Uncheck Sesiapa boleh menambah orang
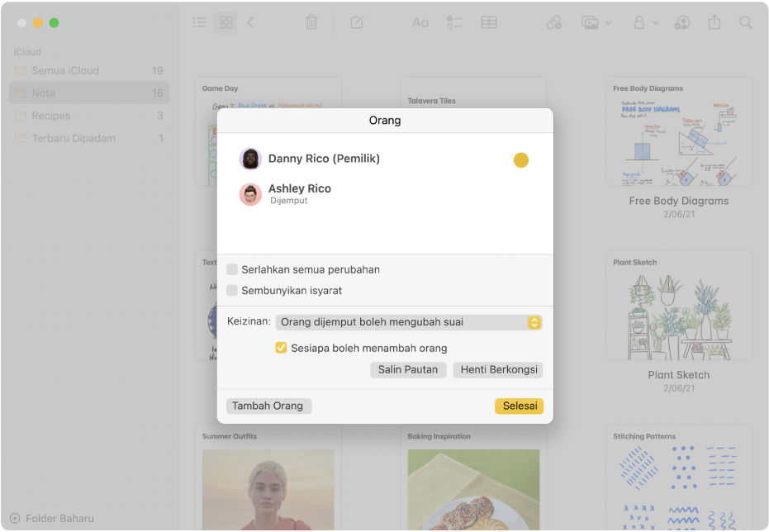The width and height of the screenshot is (769, 532). [x=281, y=348]
